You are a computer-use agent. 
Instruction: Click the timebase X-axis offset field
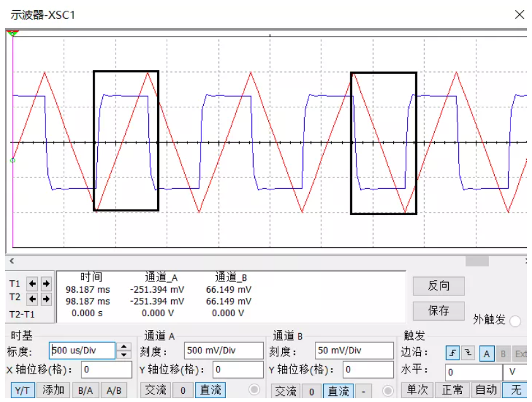tap(107, 370)
